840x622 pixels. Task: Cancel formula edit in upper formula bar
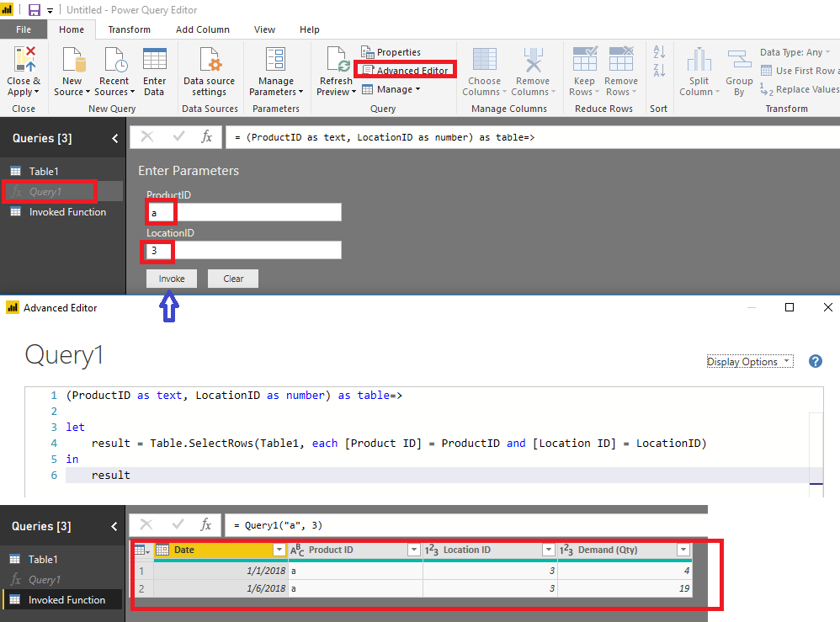point(147,137)
